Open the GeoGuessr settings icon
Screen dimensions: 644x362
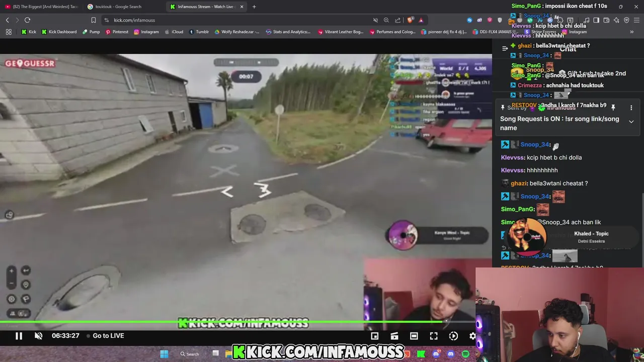point(12,299)
